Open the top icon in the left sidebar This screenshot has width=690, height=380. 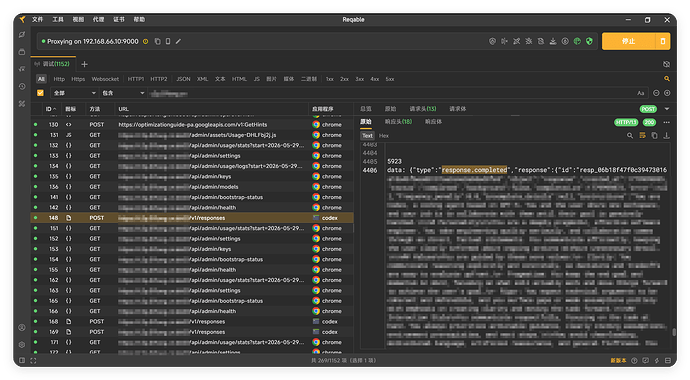22,35
